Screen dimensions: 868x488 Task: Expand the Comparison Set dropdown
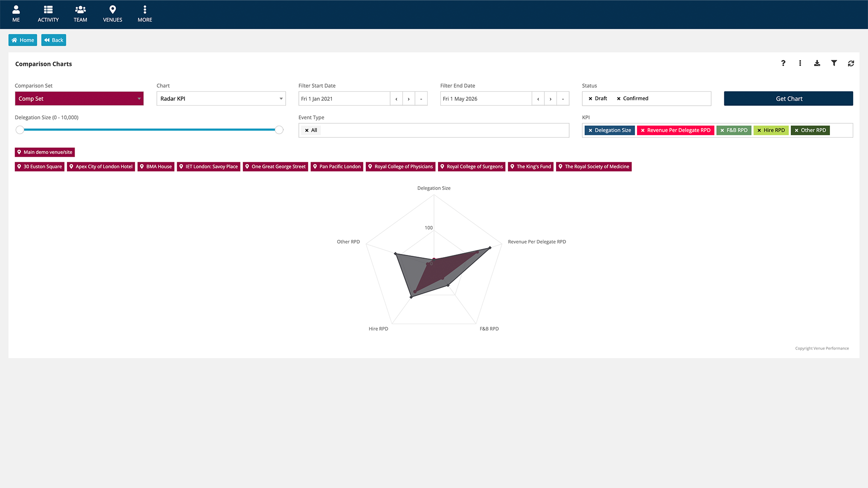[x=79, y=99]
